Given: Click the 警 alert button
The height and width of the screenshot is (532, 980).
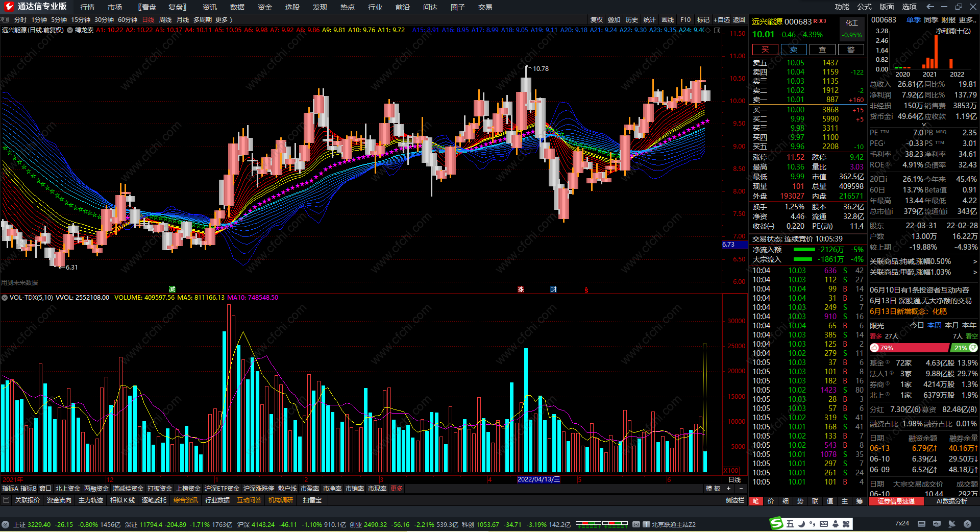Looking at the screenshot, I should 851,50.
